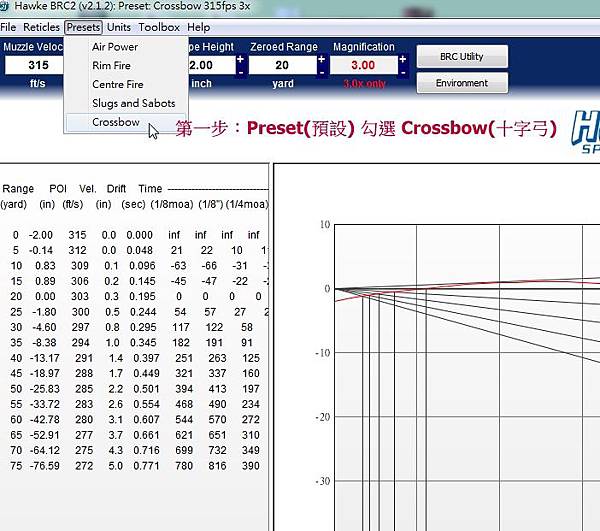Click velocity 309 in 10 yard row
Viewport: 600px width, 531px height.
(80, 266)
